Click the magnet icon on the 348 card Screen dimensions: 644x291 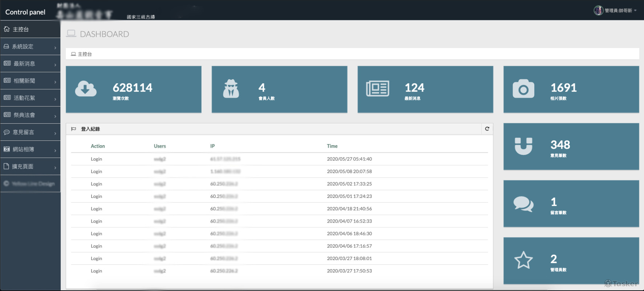pos(523,146)
